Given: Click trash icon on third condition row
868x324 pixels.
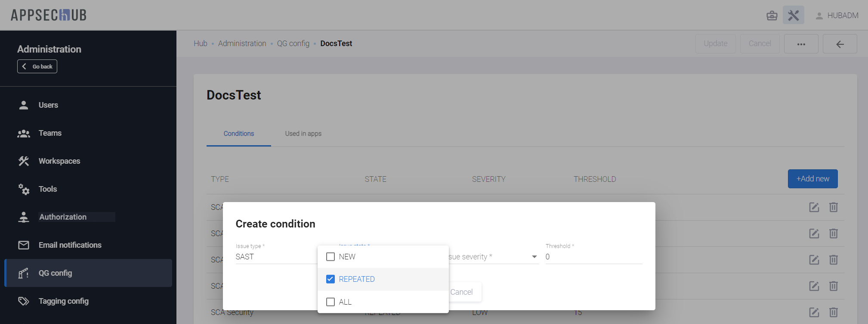Looking at the screenshot, I should (x=833, y=260).
